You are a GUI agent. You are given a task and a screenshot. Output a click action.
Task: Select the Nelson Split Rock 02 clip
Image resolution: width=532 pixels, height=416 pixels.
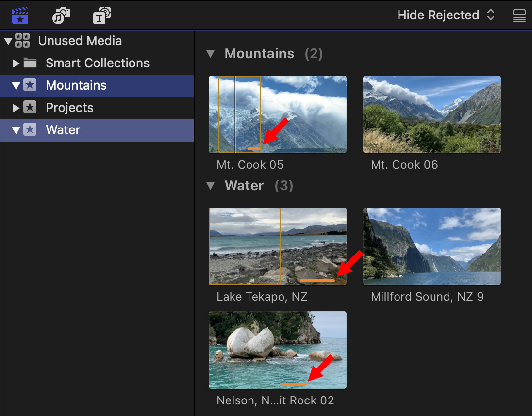point(277,350)
